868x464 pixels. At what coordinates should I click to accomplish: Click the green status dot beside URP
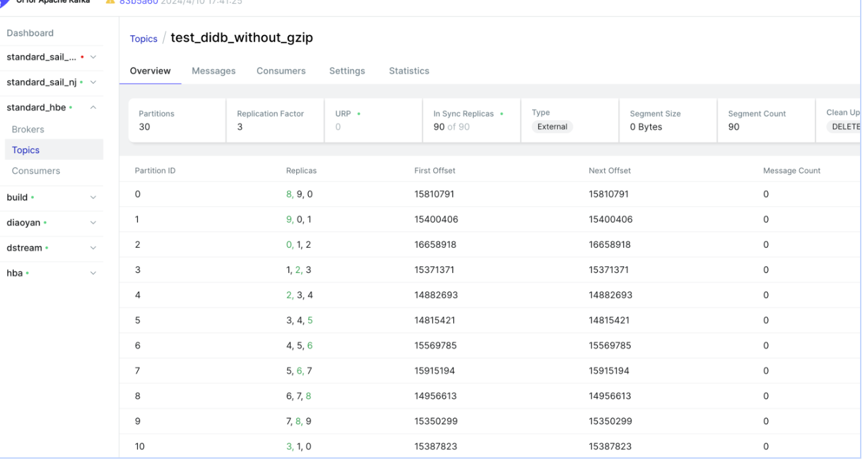(358, 114)
